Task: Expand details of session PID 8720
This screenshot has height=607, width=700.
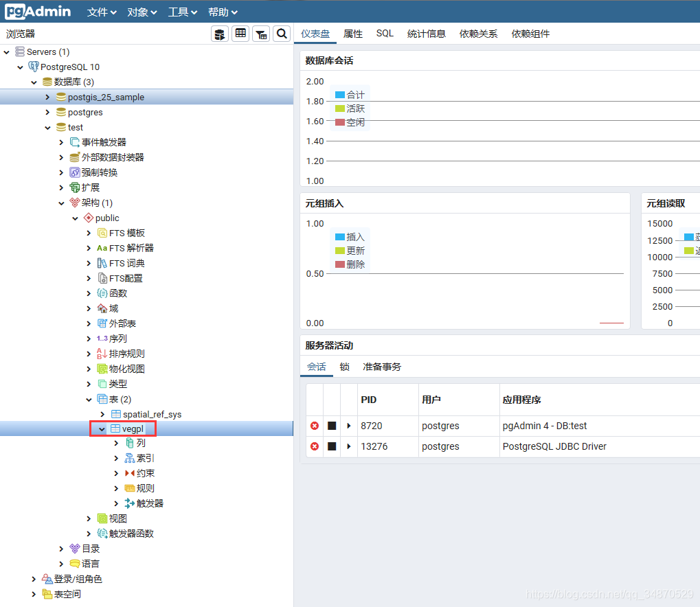Action: pyautogui.click(x=349, y=426)
